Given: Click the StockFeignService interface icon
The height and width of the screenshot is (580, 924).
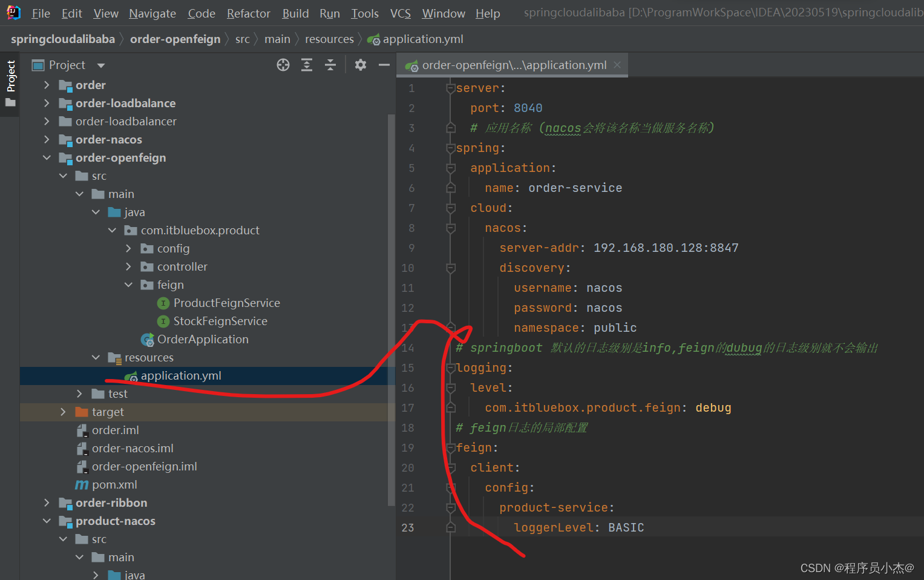Looking at the screenshot, I should (x=163, y=321).
